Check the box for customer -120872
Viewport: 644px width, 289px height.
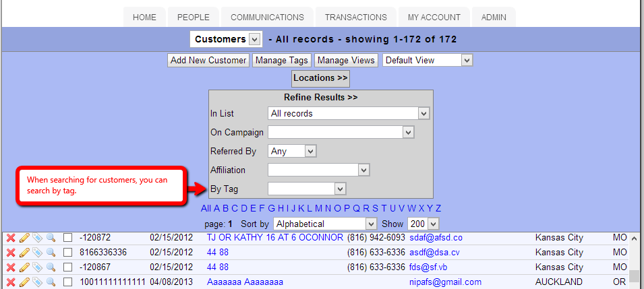point(67,238)
